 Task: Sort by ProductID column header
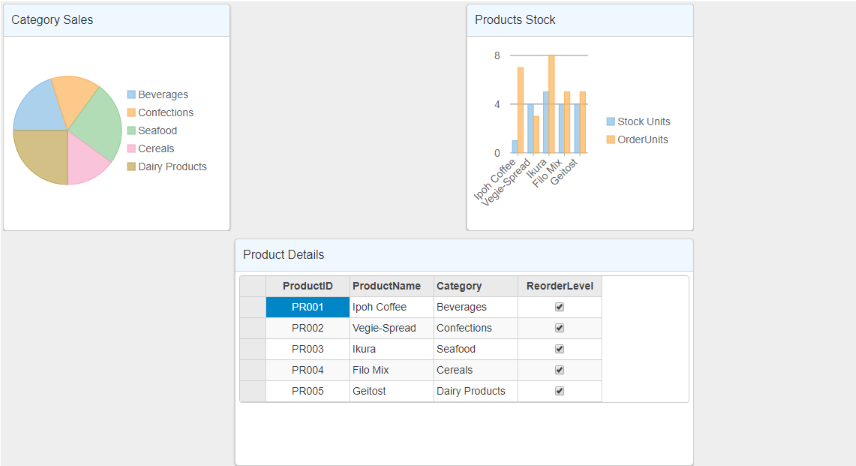point(307,286)
